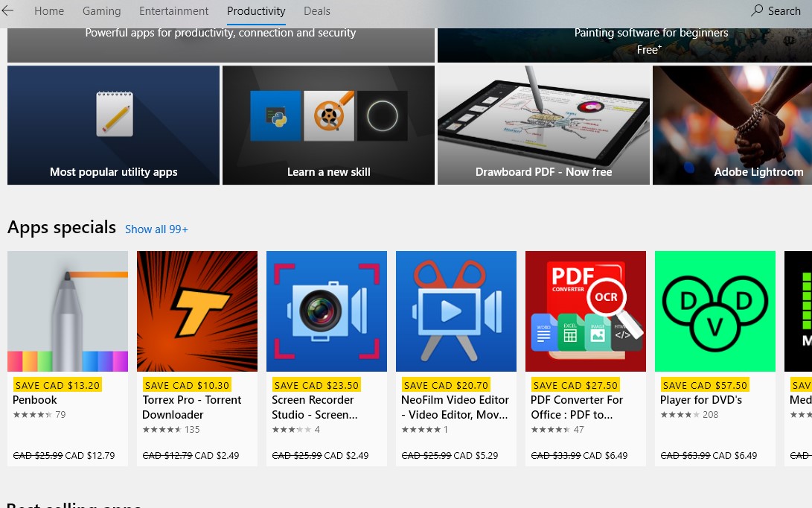Screen dimensions: 812x508
Task: Open Drawboard PDF - Now free tile
Action: click(x=543, y=125)
